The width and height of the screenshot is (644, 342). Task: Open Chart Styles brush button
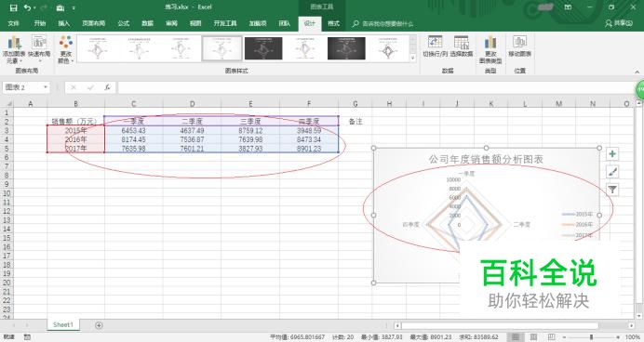click(612, 172)
